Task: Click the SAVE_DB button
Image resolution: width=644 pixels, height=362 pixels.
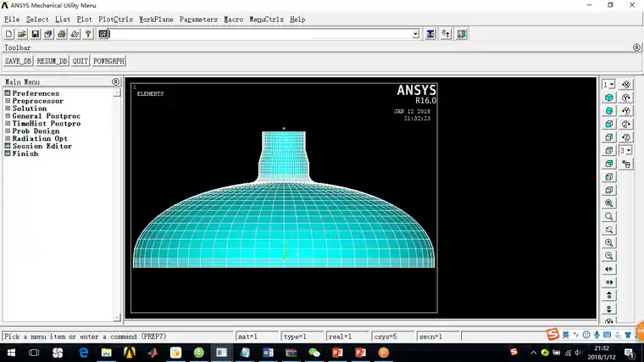Action: click(x=18, y=61)
